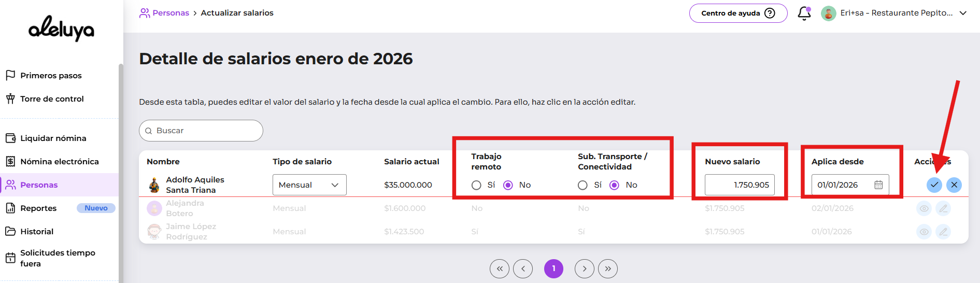Confirm salary edit with blue checkmark
Viewport: 980px width, 283px height.
(934, 185)
